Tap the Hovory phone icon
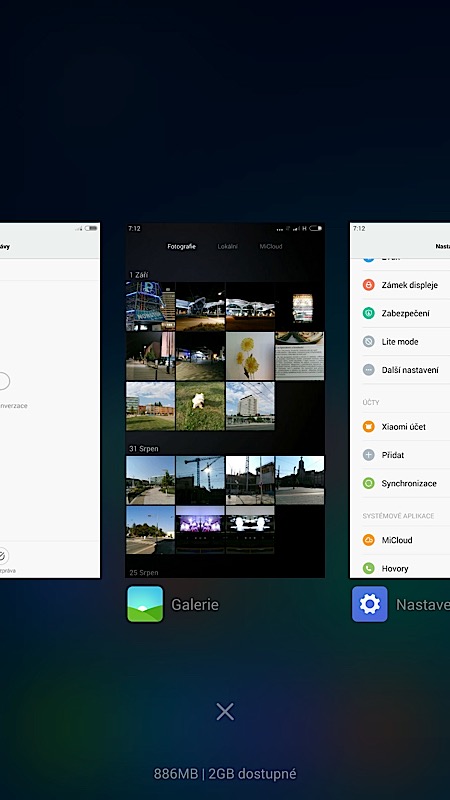 pyautogui.click(x=368, y=568)
